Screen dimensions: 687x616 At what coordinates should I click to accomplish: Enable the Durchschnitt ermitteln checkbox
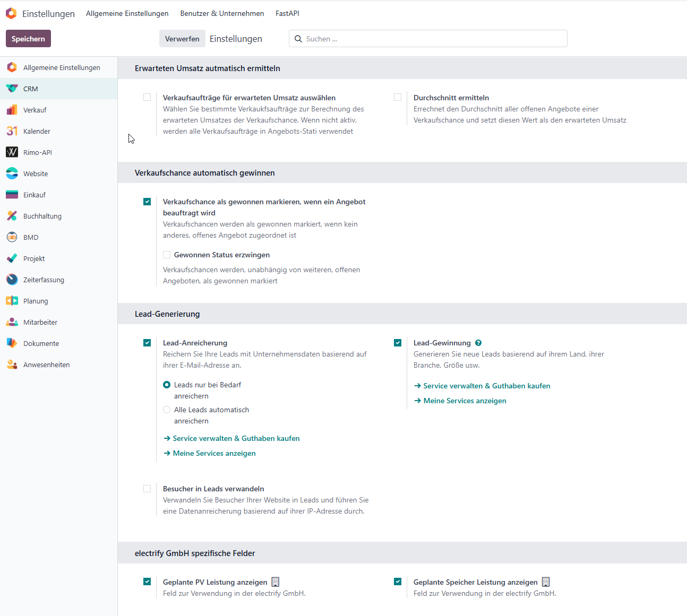coord(398,97)
